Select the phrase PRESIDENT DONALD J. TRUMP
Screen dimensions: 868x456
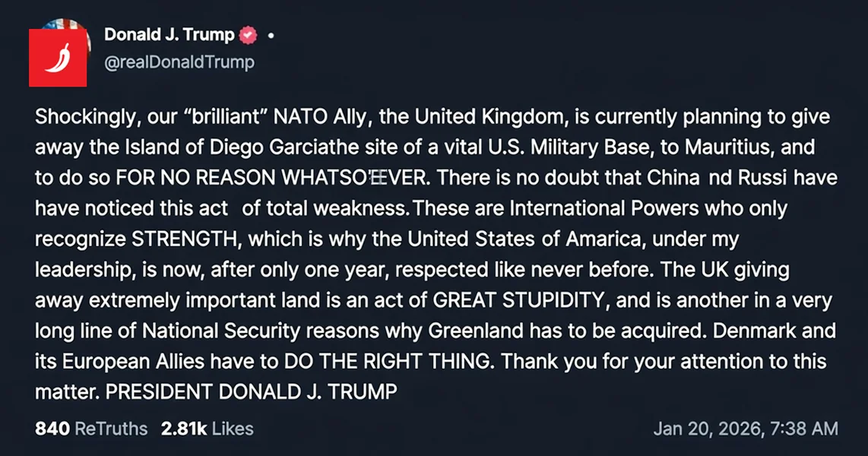click(251, 392)
